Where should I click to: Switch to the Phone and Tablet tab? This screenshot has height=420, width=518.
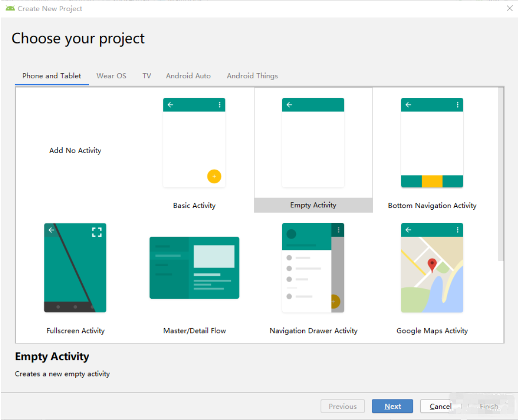point(52,76)
